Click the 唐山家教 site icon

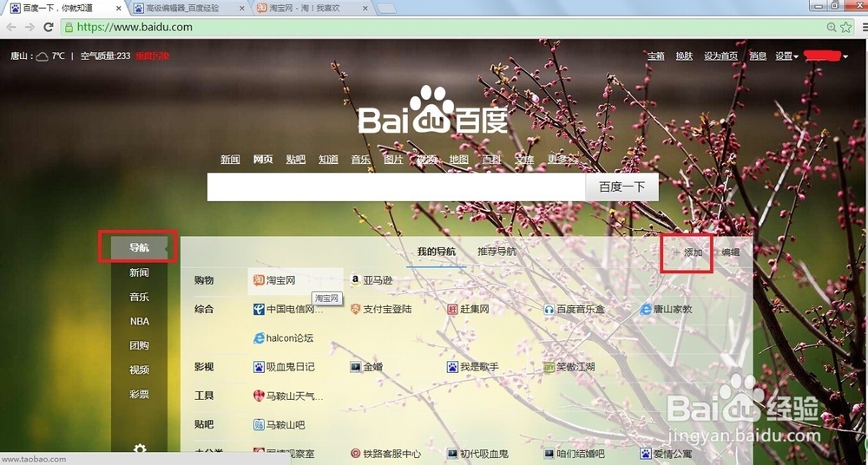(646, 309)
